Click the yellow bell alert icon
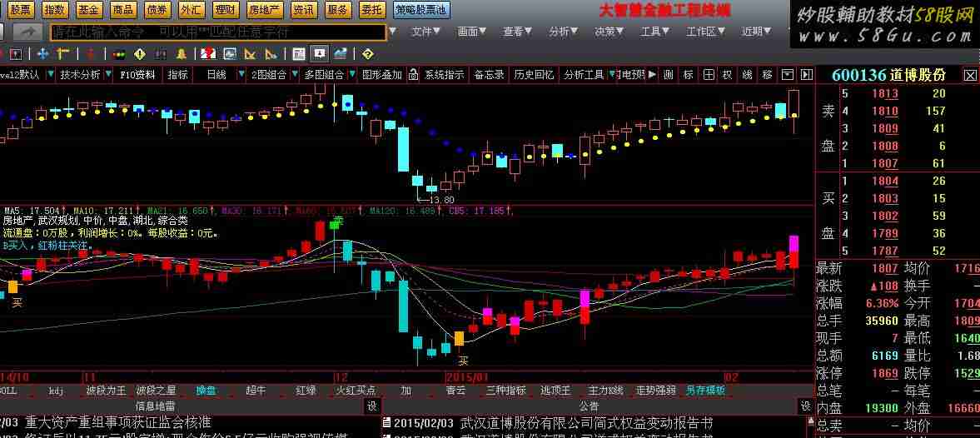 pos(182,54)
